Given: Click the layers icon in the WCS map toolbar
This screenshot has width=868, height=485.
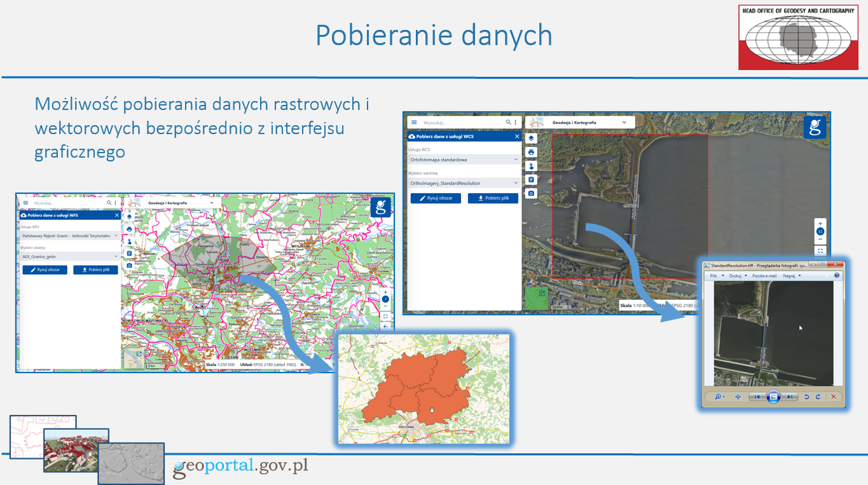Looking at the screenshot, I should pyautogui.click(x=531, y=139).
